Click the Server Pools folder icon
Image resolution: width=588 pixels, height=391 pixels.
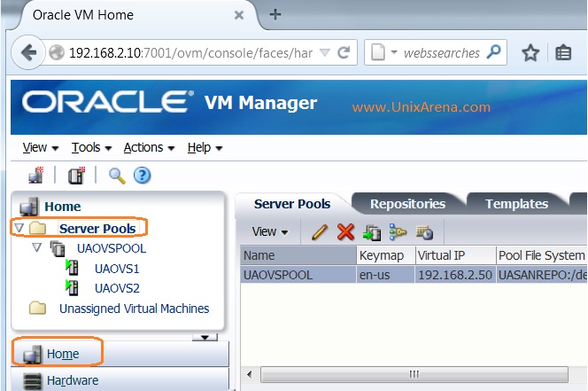pos(37,228)
